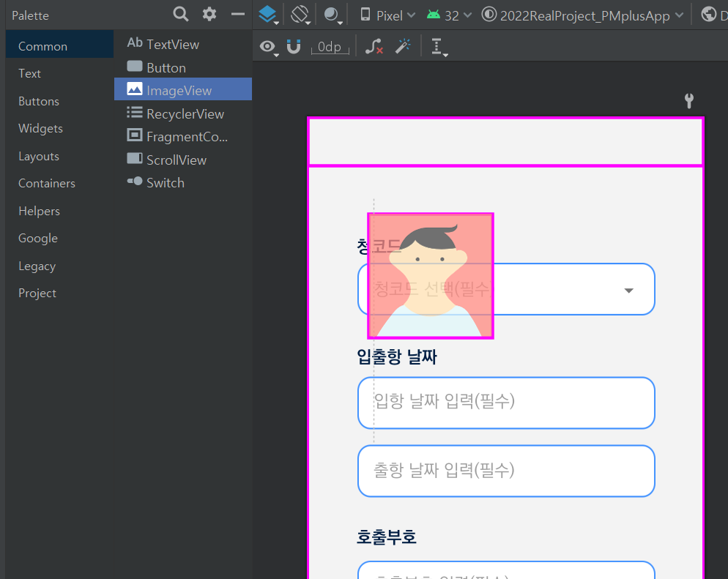Minimize the Palette panel
The image size is (728, 579).
(238, 15)
